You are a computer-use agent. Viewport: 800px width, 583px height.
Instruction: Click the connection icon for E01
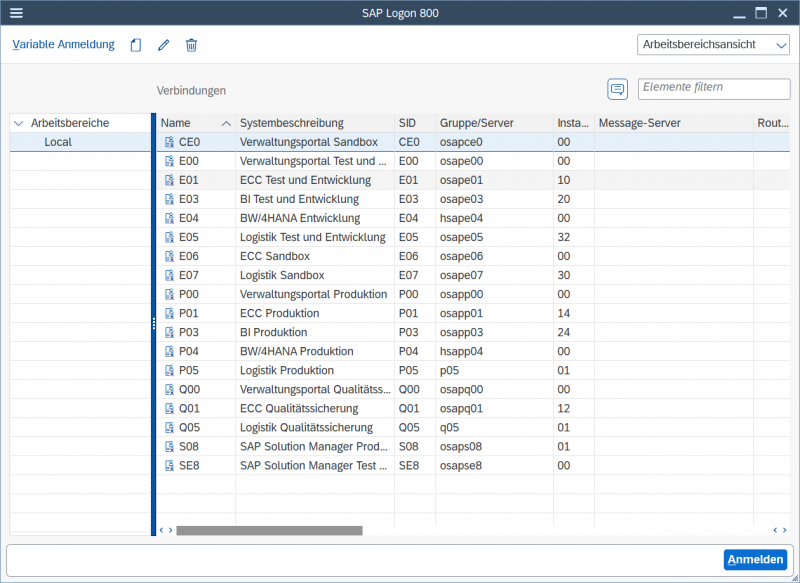click(169, 180)
